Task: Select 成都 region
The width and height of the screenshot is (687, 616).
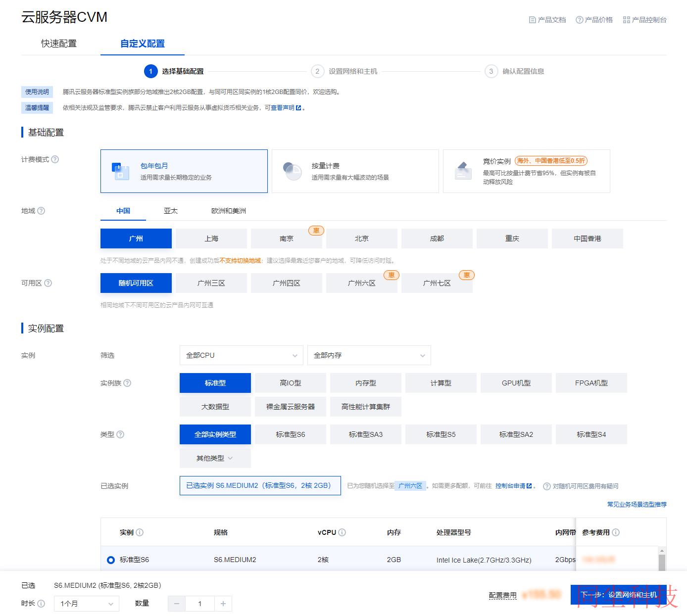Action: (x=437, y=238)
